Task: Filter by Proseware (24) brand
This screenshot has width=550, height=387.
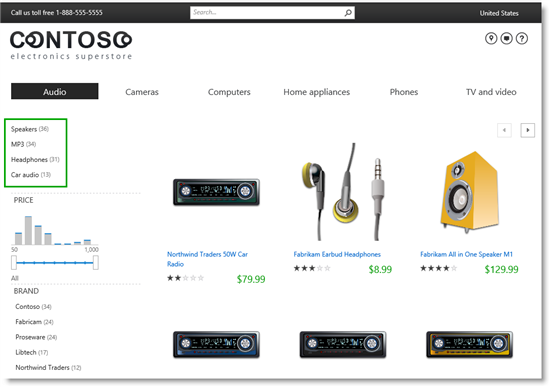Action: 36,337
